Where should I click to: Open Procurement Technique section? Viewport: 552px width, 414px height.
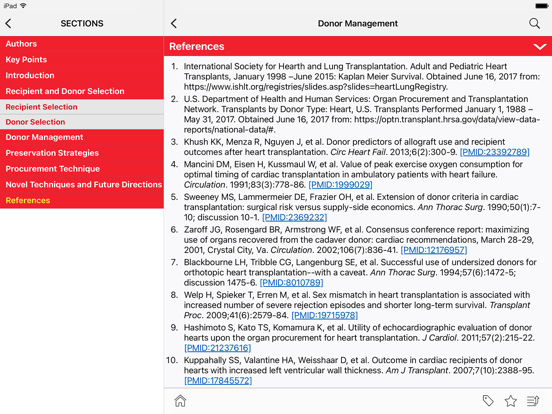[82, 169]
